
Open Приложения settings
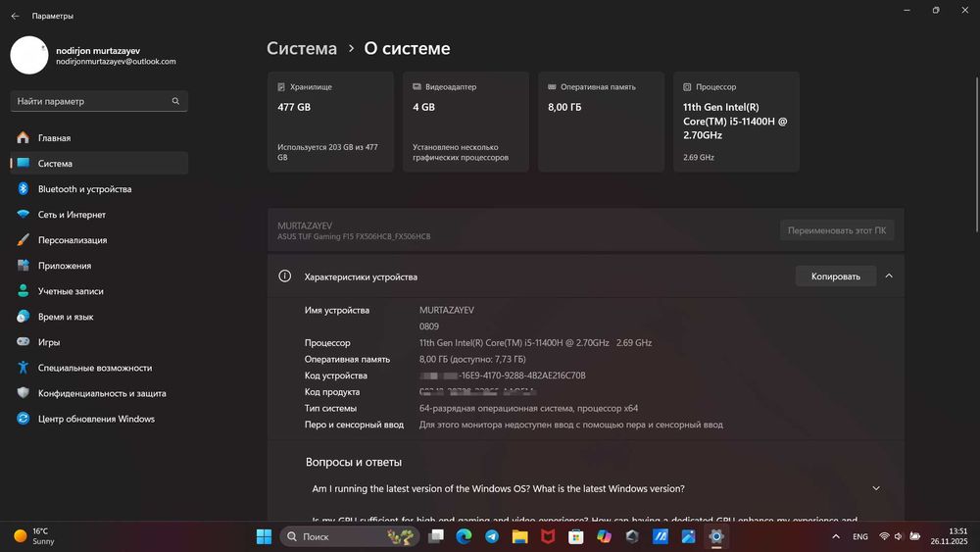[x=99, y=266]
